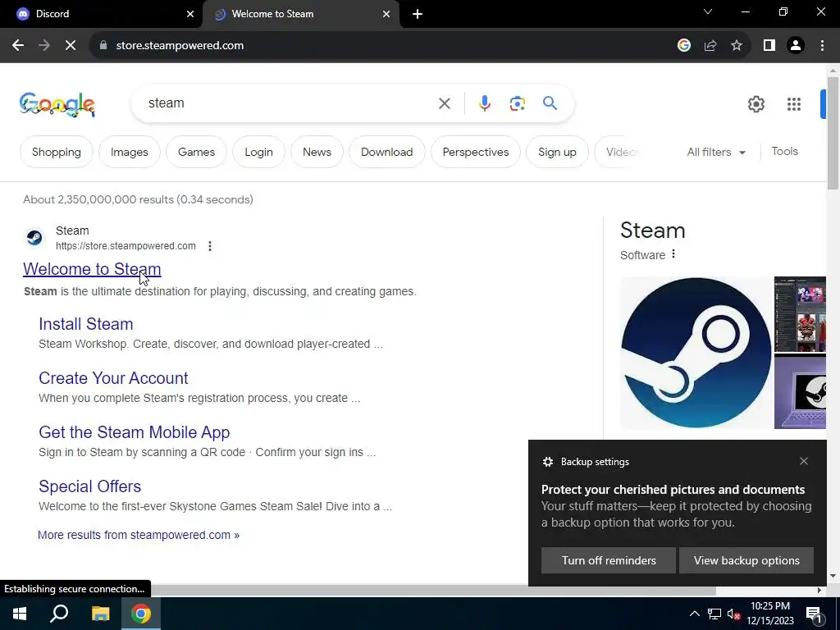The height and width of the screenshot is (630, 840).
Task: Open Google quick settings gear
Action: coord(756,104)
